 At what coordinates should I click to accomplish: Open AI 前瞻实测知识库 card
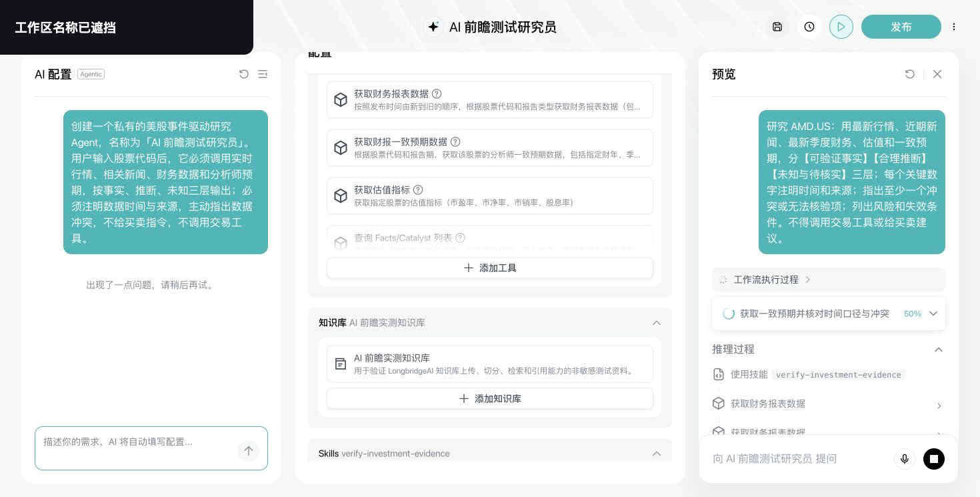pos(490,364)
